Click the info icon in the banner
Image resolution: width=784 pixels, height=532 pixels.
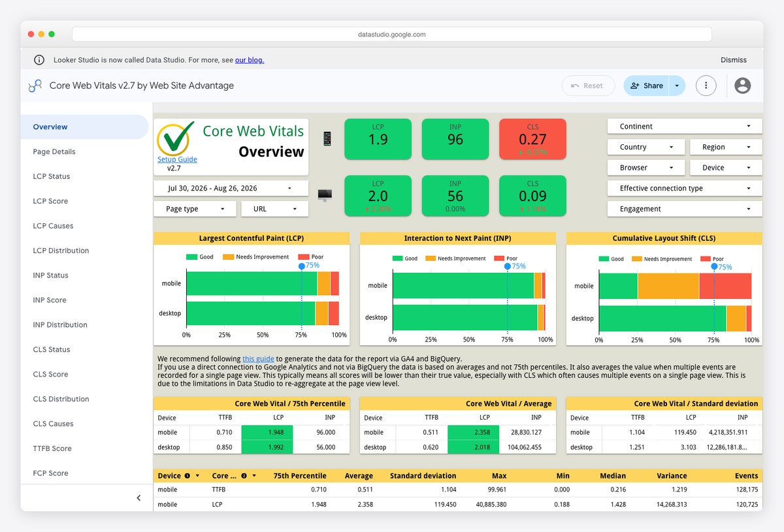pos(40,60)
